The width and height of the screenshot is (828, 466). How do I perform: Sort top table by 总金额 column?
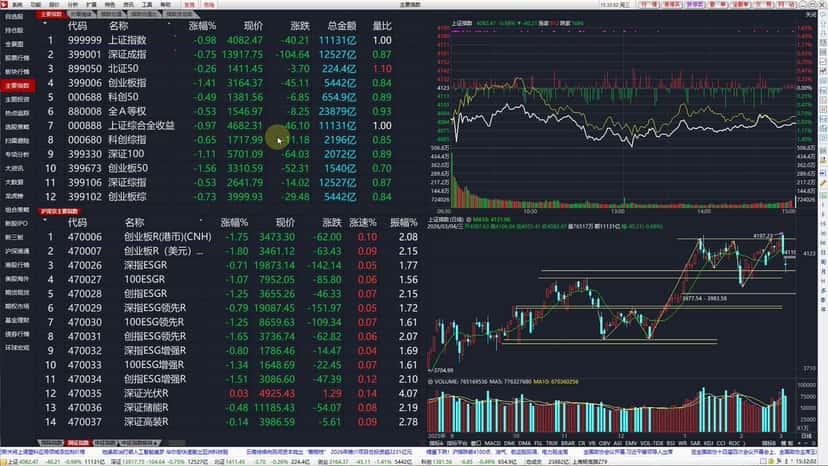(342, 26)
